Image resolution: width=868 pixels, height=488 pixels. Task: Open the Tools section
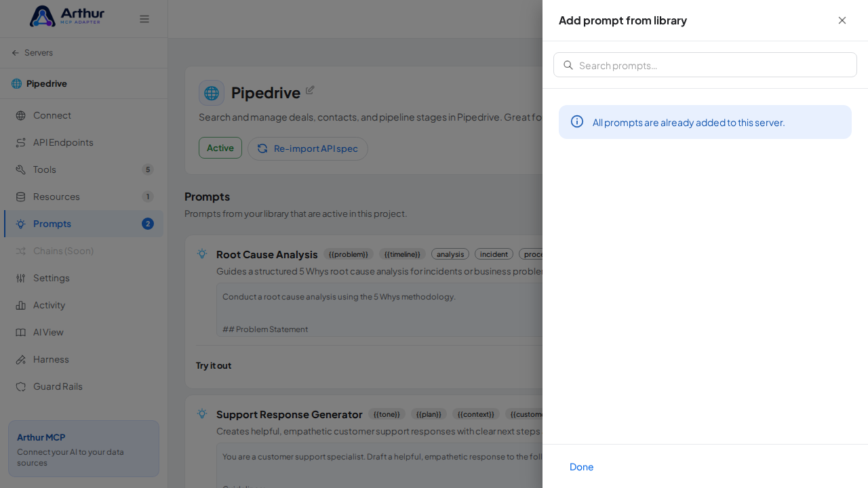coord(84,169)
